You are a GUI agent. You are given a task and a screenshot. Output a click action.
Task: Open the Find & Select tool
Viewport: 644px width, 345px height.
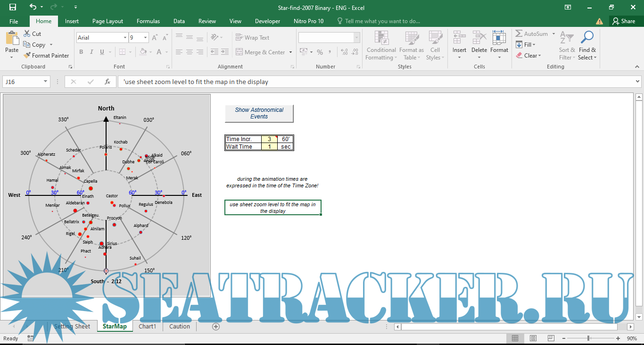(587, 45)
